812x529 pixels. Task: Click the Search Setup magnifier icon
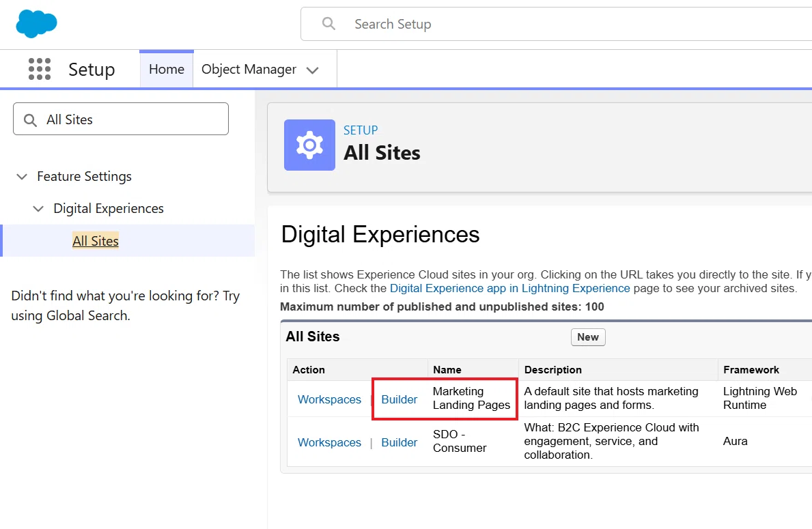pos(328,23)
